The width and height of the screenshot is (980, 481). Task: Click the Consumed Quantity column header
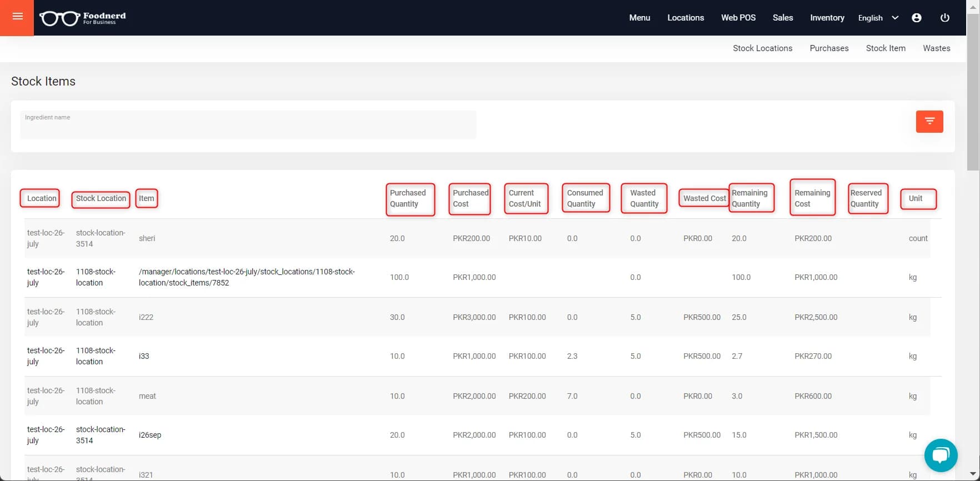click(x=586, y=198)
